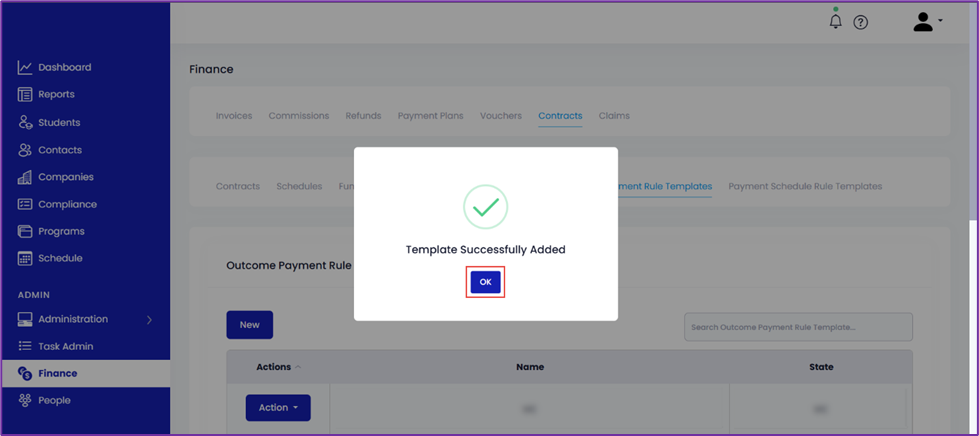Select the Reports icon in sidebar
The width and height of the screenshot is (979, 436).
point(24,94)
